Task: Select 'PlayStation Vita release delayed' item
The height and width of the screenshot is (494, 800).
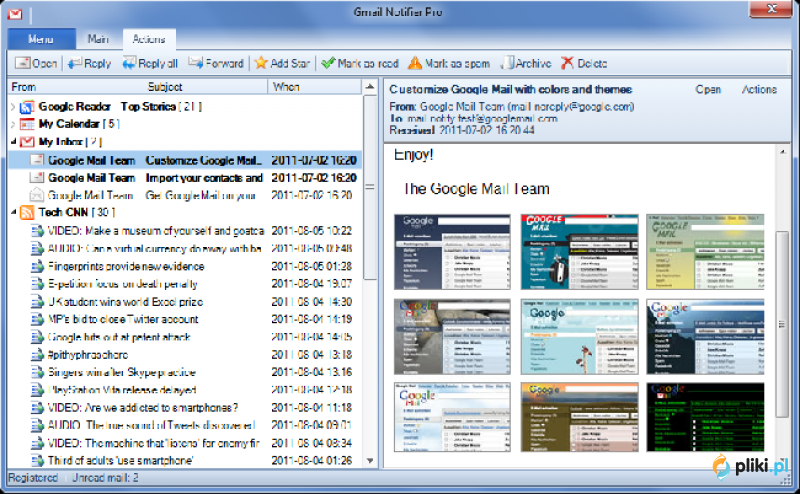Action: [185, 390]
